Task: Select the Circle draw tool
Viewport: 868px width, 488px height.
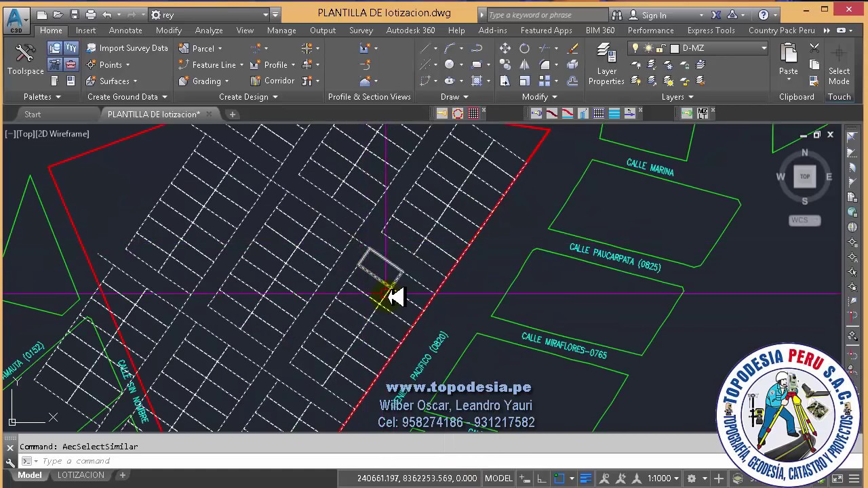Action: (449, 64)
